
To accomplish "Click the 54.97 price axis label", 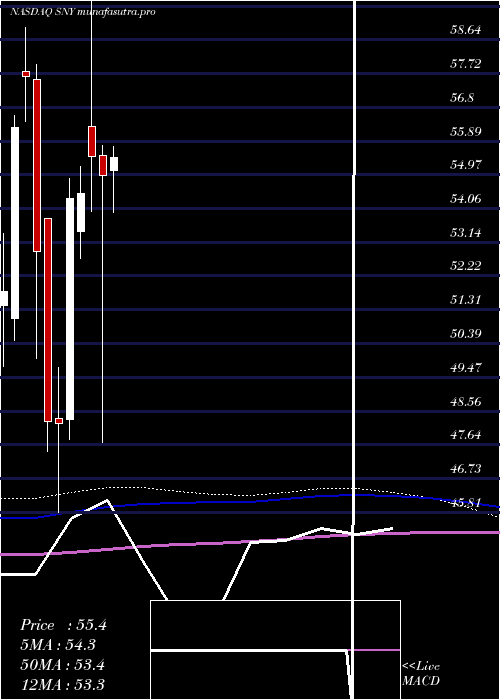I will pyautogui.click(x=466, y=165).
